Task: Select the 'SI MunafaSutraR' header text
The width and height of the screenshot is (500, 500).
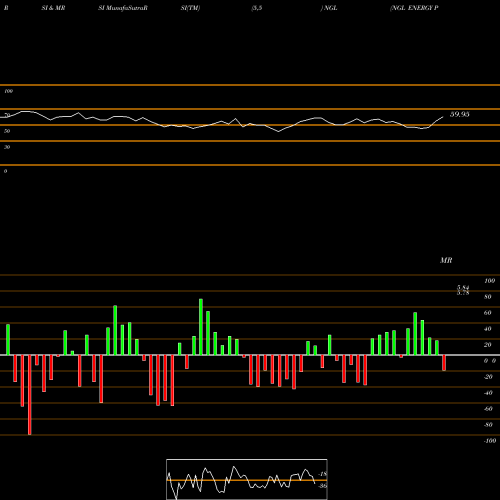Action: coord(123,8)
